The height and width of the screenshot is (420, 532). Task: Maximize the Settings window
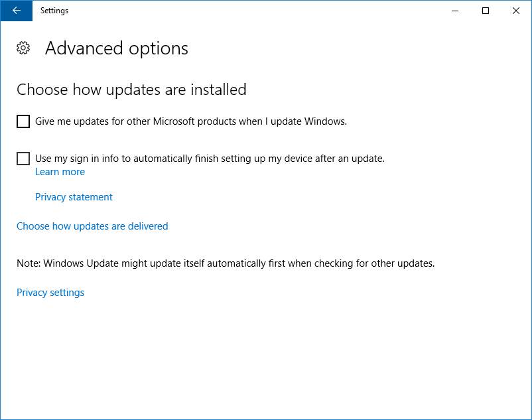pos(486,11)
